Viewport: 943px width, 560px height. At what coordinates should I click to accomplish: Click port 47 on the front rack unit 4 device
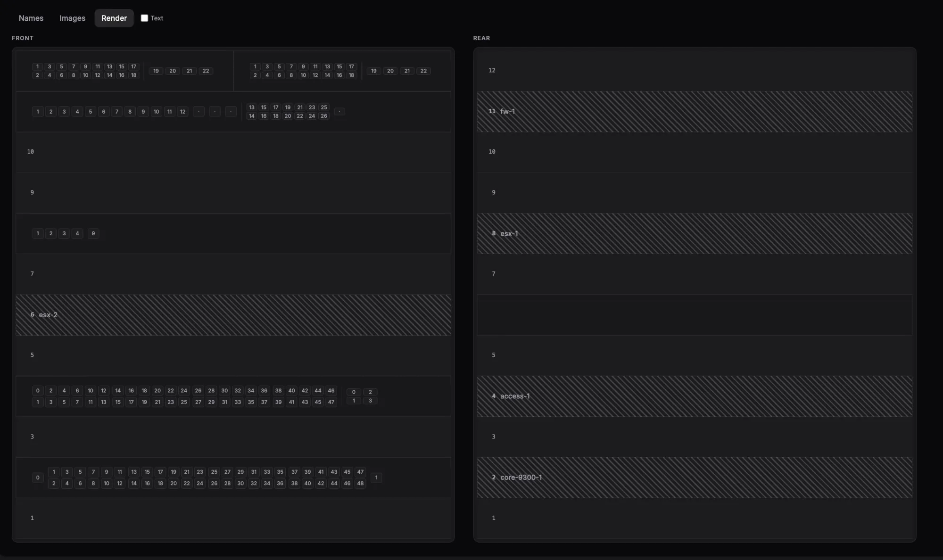(x=331, y=402)
